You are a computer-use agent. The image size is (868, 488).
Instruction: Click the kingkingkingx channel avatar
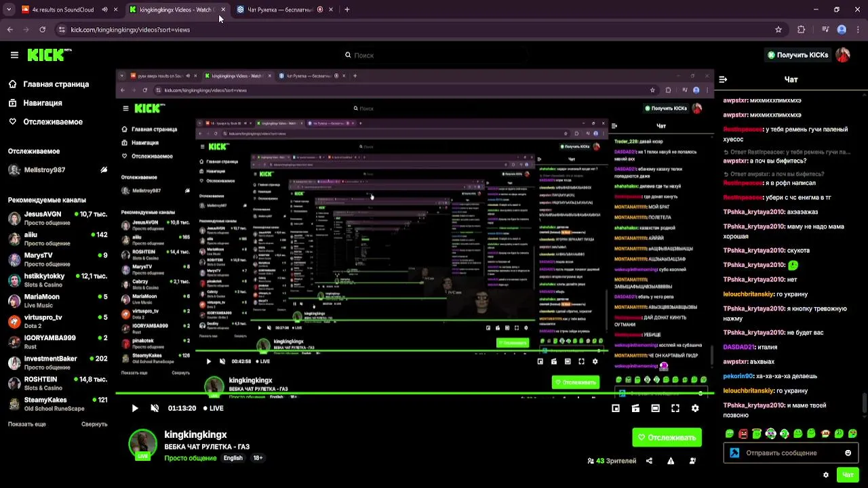142,444
